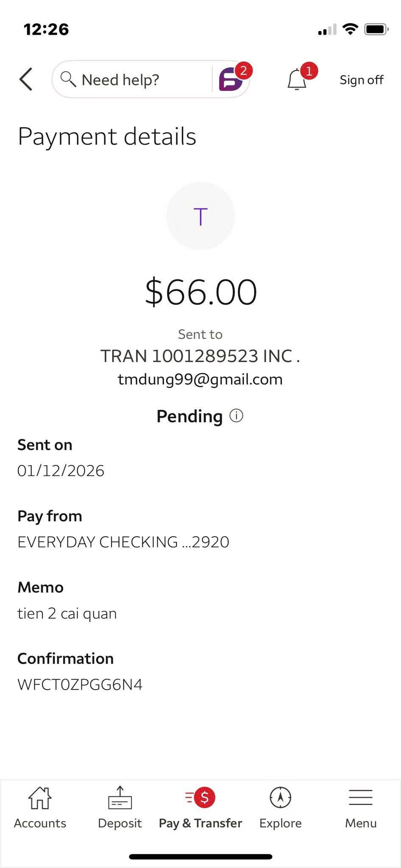Click the Need help? search field
The width and height of the screenshot is (401, 868).
[131, 80]
